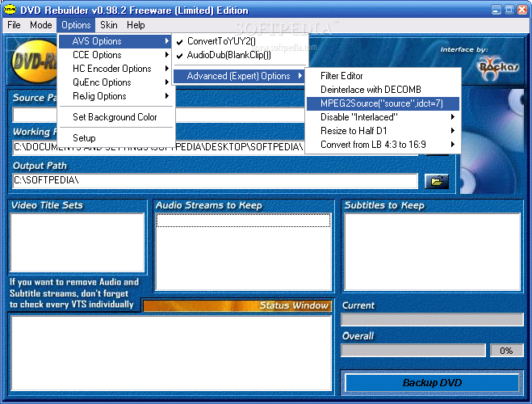
Task: Close the DVD Rebuilder window
Action: tap(522, 10)
